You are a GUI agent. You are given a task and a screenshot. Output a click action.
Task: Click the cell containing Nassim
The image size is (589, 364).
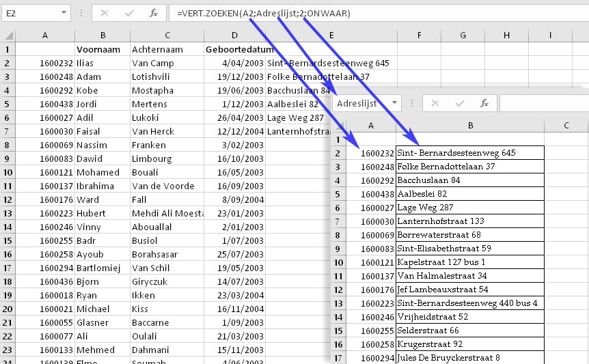102,145
